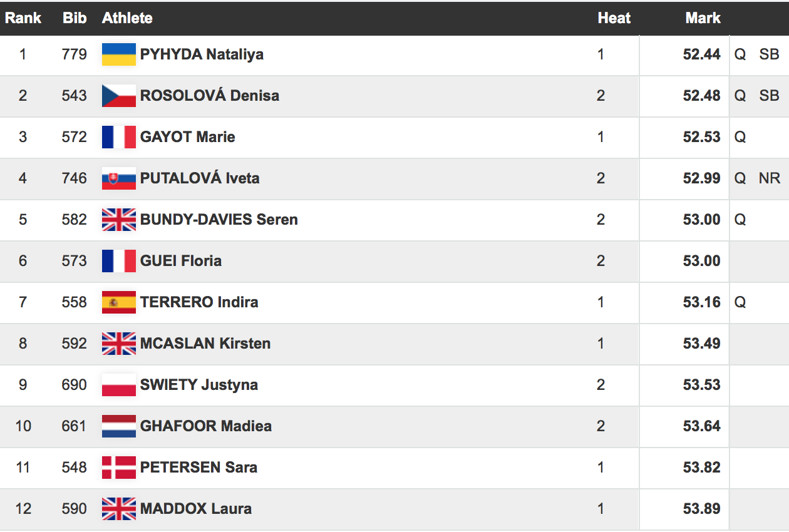Click bib number 558 in TERRERO row
The width and height of the screenshot is (789, 532).
point(74,302)
